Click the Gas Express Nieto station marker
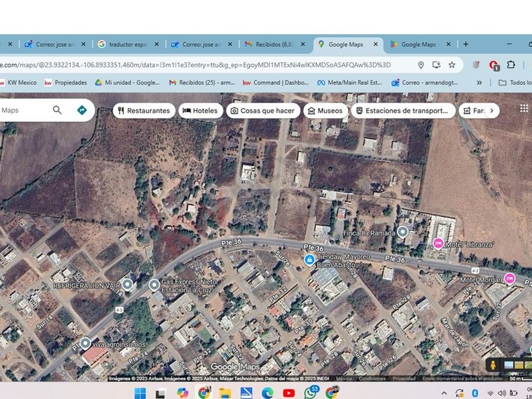Screen dimensions: 532x399 click(155, 285)
